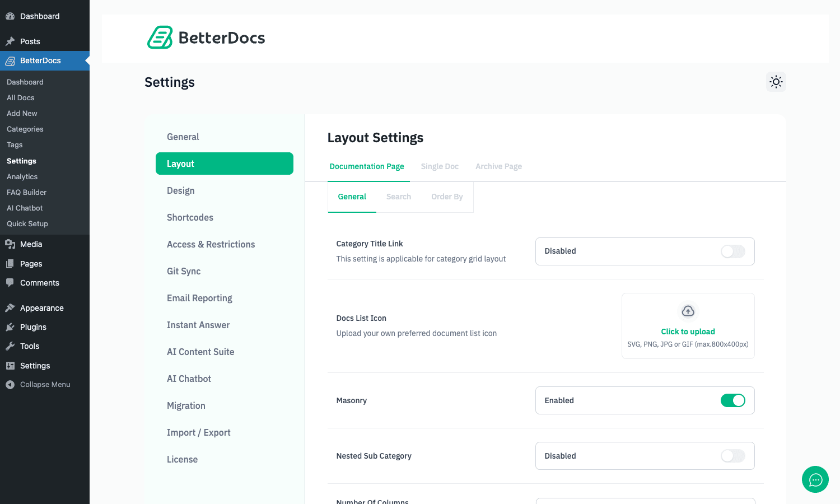This screenshot has width=840, height=504.
Task: Click the Pages icon in sidebar
Action: click(10, 264)
